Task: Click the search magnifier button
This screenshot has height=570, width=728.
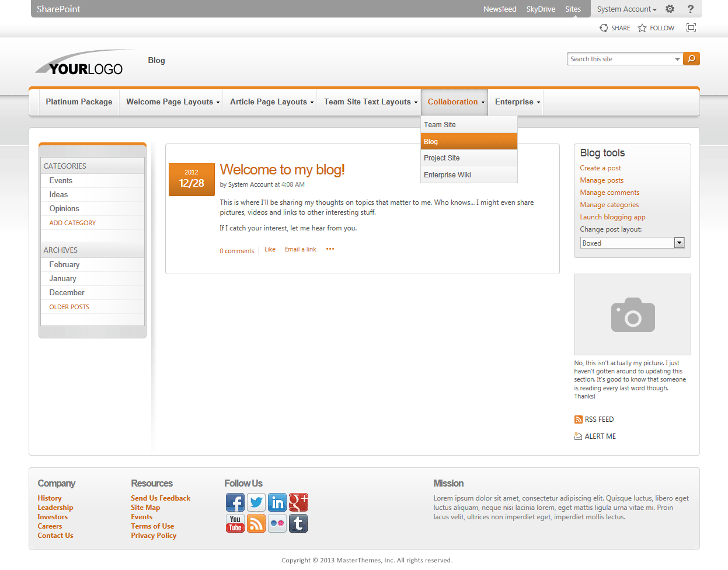Action: tap(691, 58)
